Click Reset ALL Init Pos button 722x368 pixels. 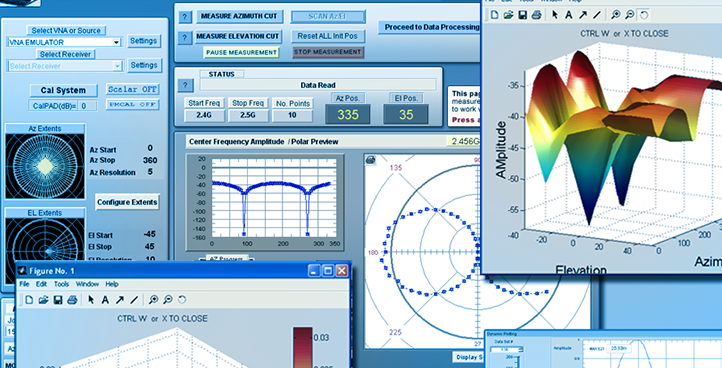pyautogui.click(x=328, y=36)
